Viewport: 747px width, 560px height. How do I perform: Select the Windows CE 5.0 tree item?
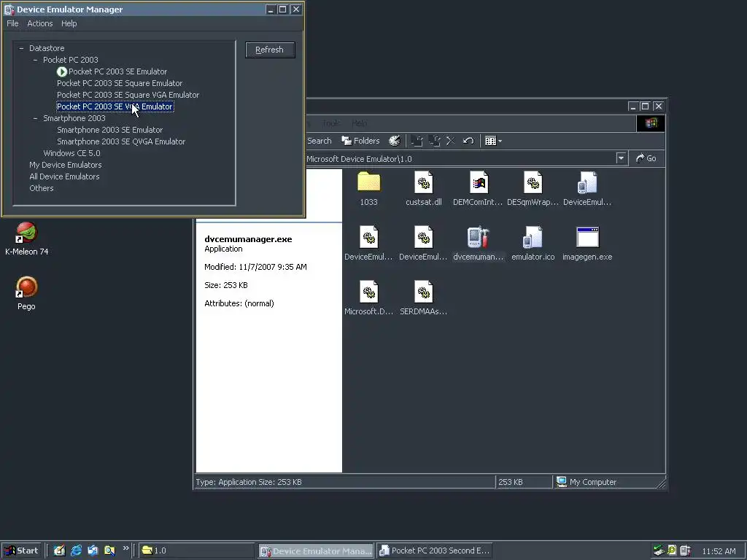72,153
